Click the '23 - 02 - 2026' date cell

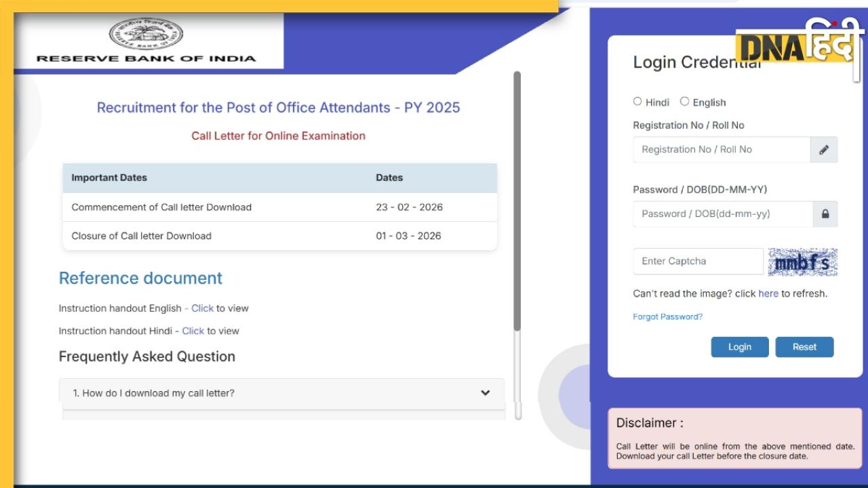tap(410, 207)
